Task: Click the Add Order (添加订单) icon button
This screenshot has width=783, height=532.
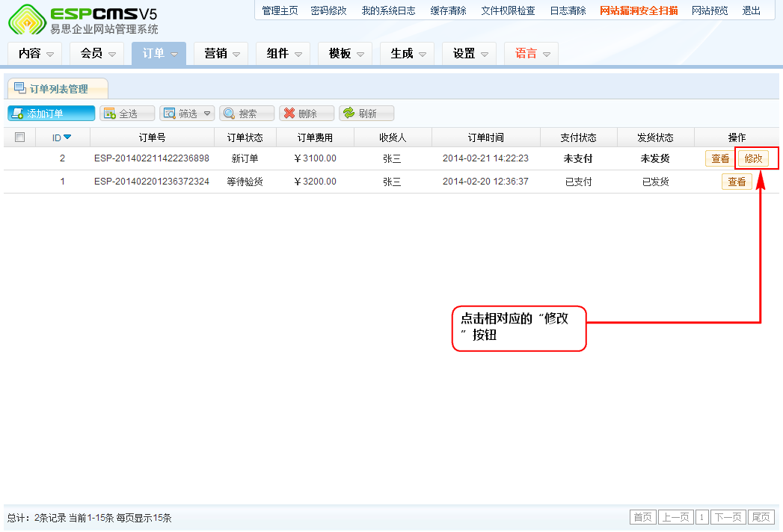Action: click(x=17, y=114)
